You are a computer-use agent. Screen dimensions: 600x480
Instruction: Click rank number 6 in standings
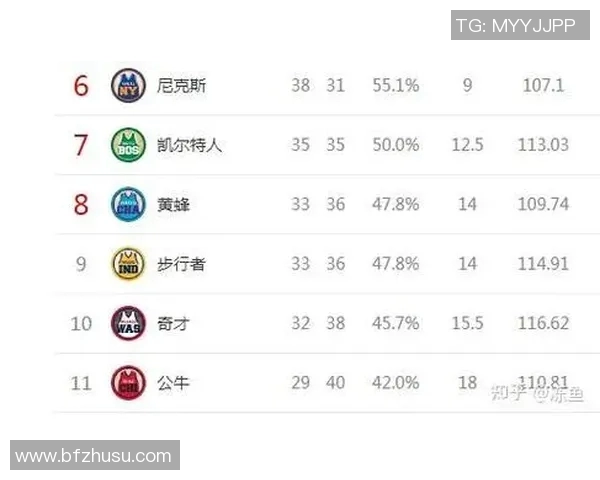coord(81,86)
